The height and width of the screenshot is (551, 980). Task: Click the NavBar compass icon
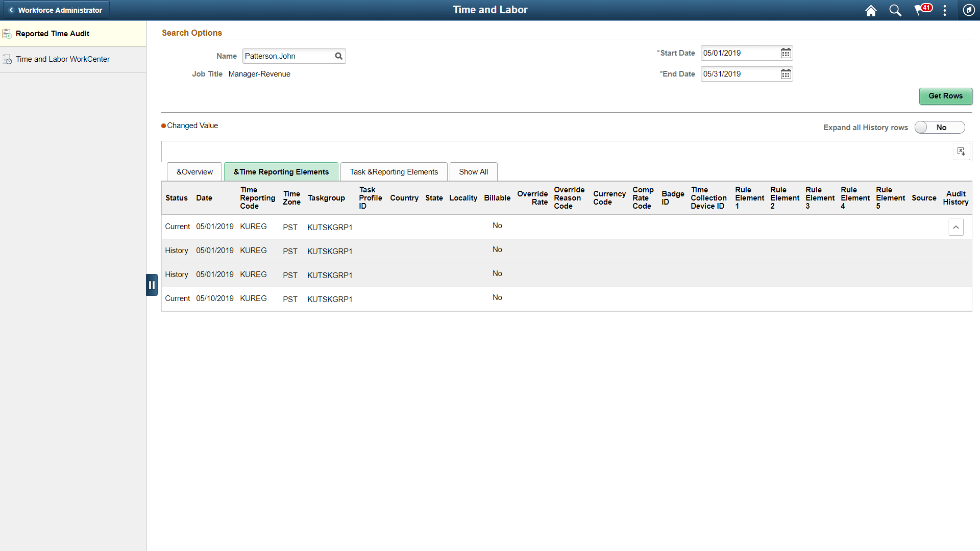point(968,10)
